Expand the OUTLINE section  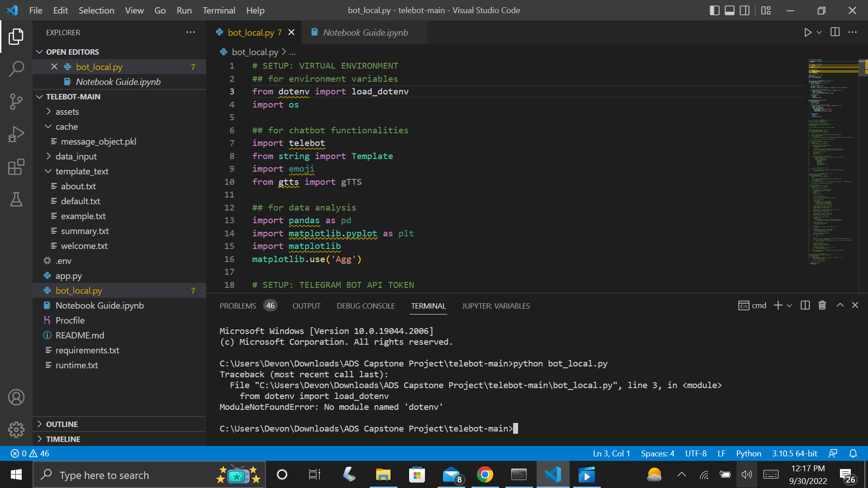[x=62, y=424]
